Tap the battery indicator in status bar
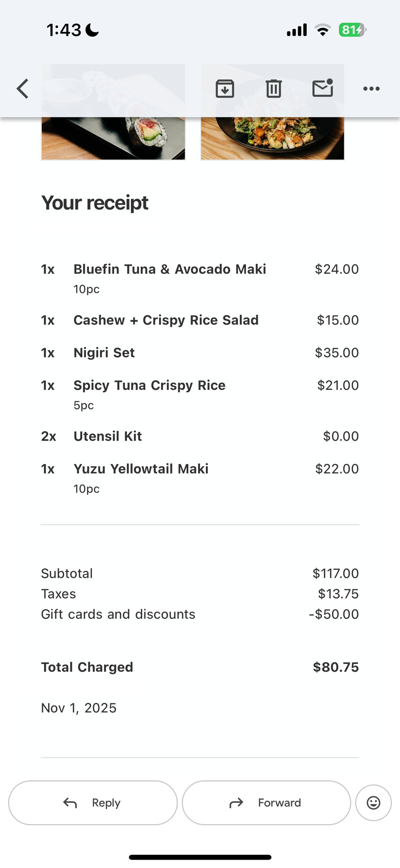Image resolution: width=400 pixels, height=868 pixels. (352, 30)
